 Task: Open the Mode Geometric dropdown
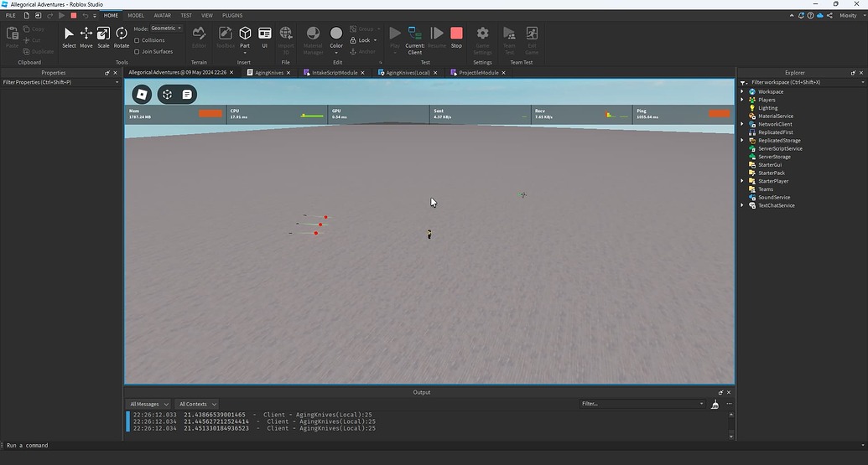click(x=166, y=28)
